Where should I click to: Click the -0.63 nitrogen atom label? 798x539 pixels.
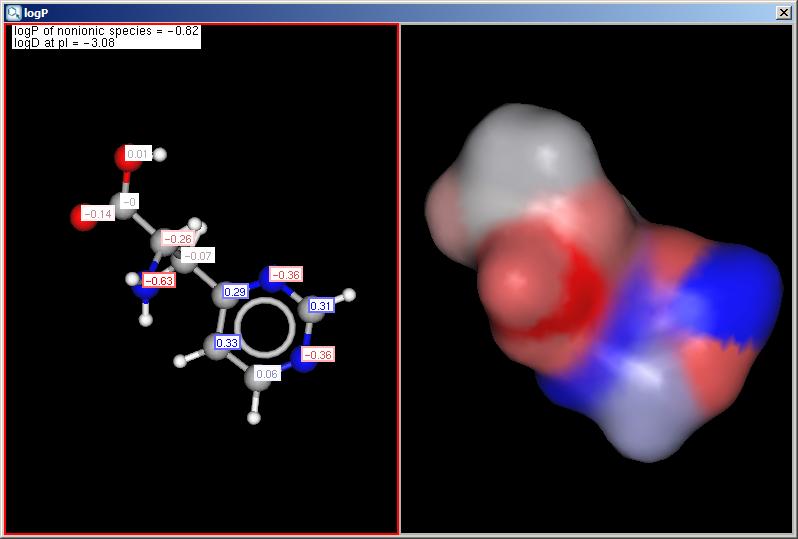(159, 280)
